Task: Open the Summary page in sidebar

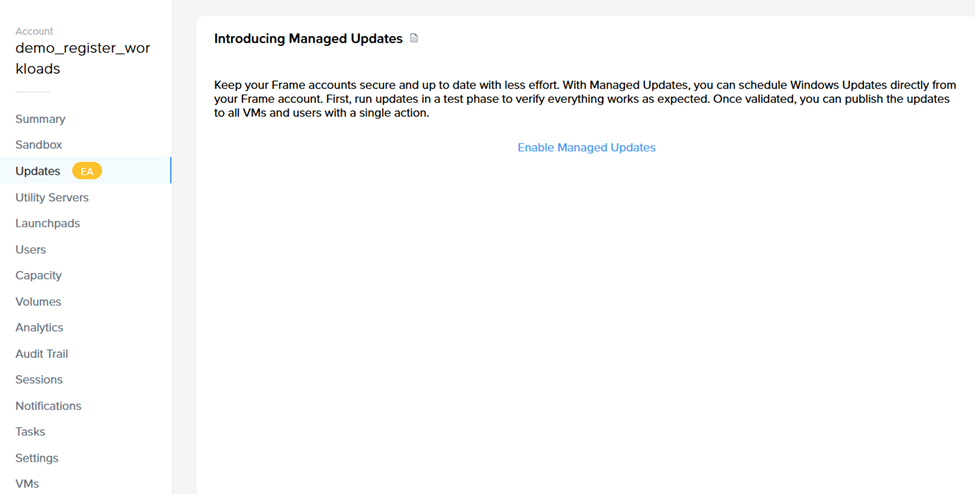Action: [x=40, y=119]
